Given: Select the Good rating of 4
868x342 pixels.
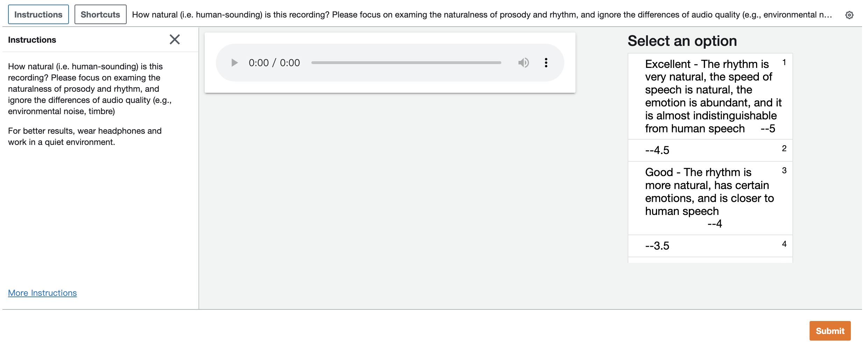Looking at the screenshot, I should pos(710,198).
